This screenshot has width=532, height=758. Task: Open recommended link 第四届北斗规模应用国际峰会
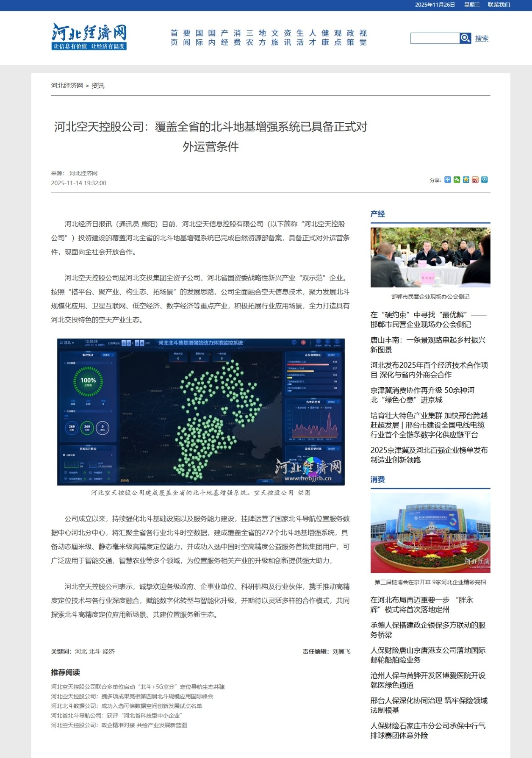pos(132,696)
